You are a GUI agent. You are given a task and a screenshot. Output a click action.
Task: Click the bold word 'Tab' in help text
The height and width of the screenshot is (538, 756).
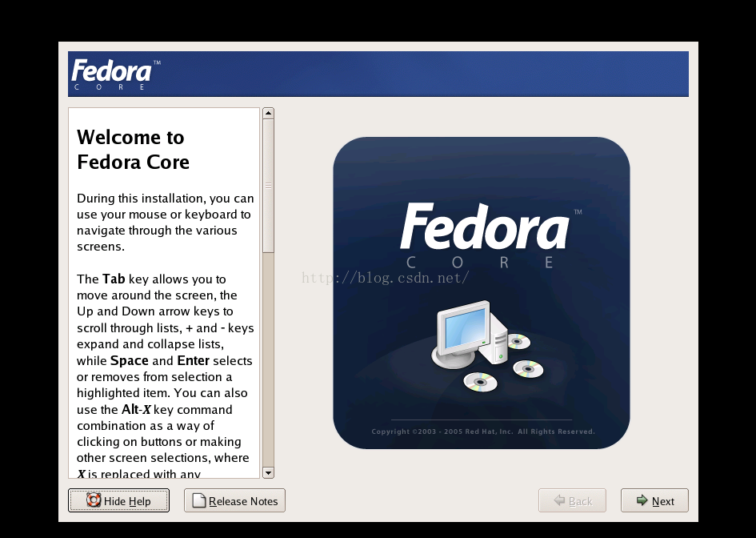(114, 279)
